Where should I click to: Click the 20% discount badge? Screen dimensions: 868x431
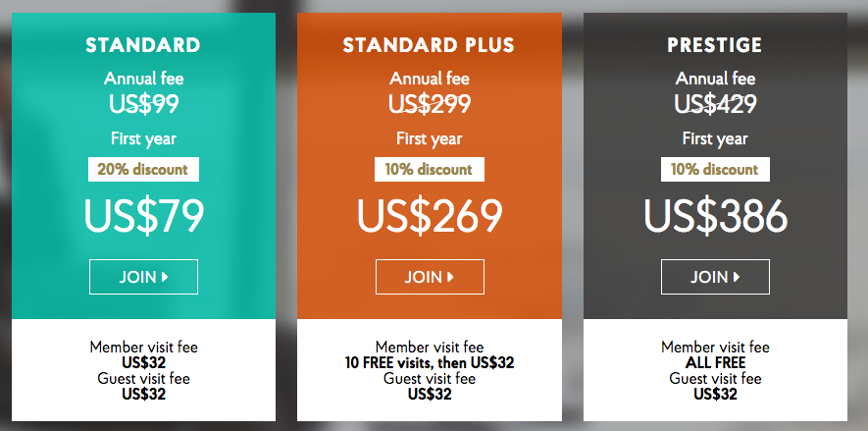143,170
